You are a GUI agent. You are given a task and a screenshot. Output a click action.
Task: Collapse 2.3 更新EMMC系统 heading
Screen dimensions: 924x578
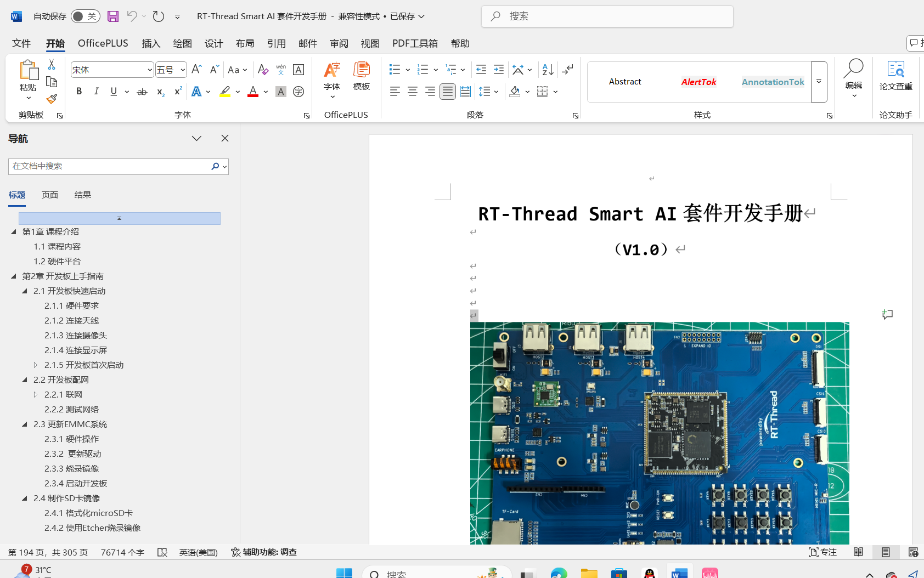[25, 424]
